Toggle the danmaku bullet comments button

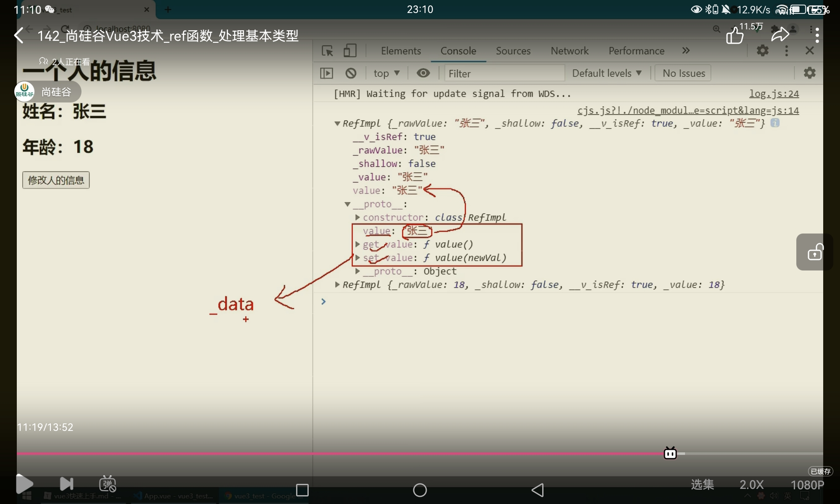[x=108, y=484]
